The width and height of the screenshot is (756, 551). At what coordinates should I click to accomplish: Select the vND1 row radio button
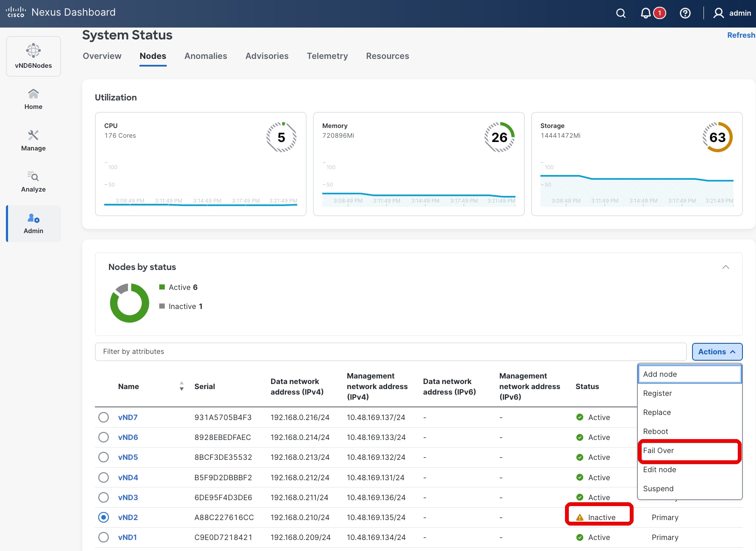click(x=103, y=537)
